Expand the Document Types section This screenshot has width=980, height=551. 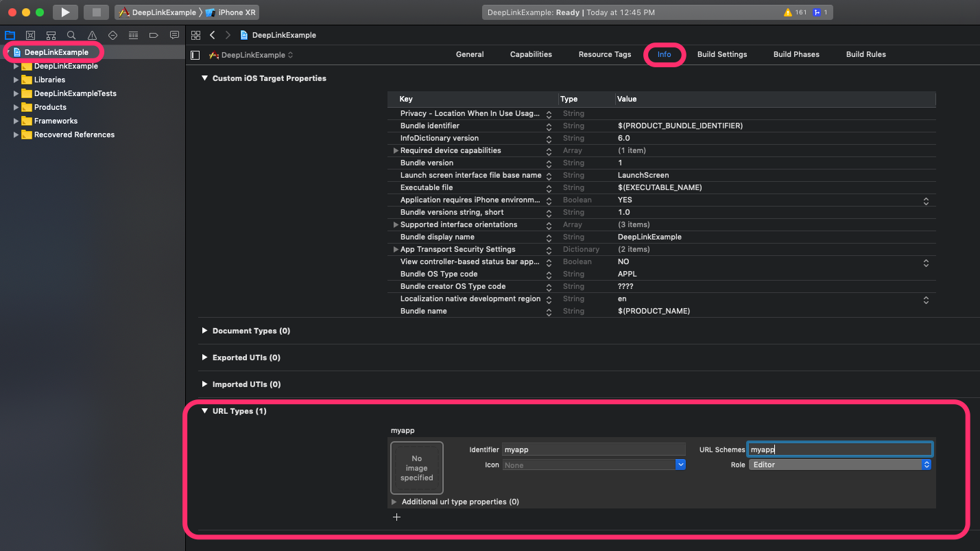coord(204,331)
